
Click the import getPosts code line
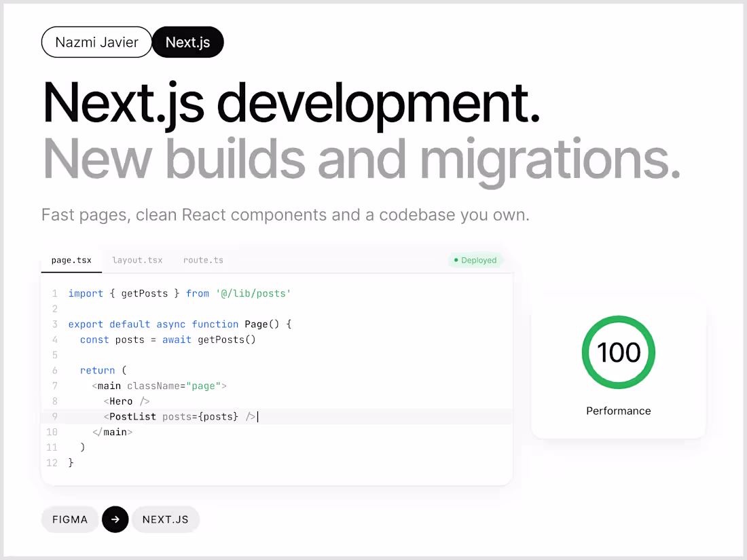click(179, 293)
